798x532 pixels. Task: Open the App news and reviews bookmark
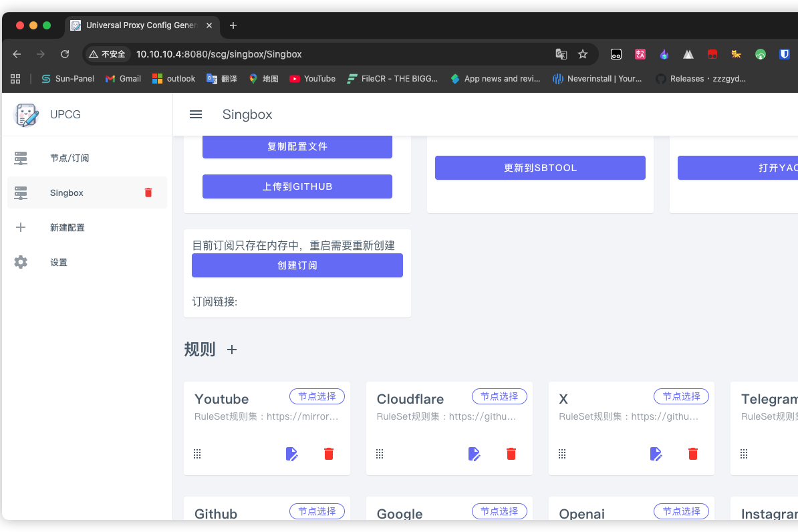point(495,79)
